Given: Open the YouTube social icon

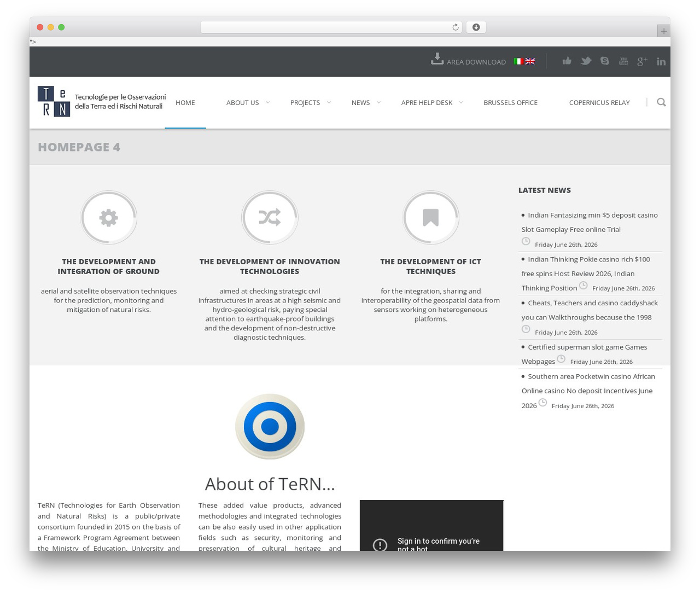Looking at the screenshot, I should coord(623,61).
